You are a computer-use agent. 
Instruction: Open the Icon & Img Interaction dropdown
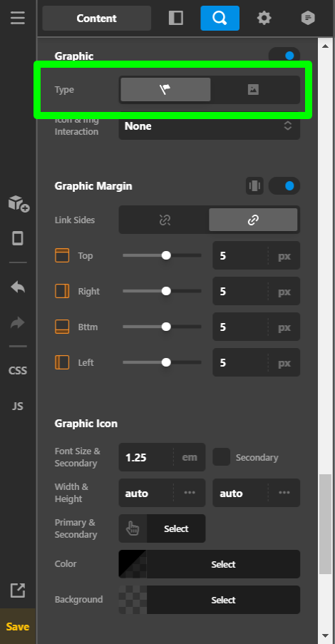coord(210,126)
